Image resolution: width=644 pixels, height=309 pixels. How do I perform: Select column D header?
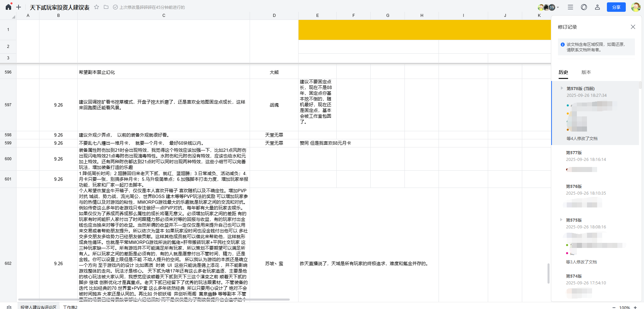[x=274, y=16]
